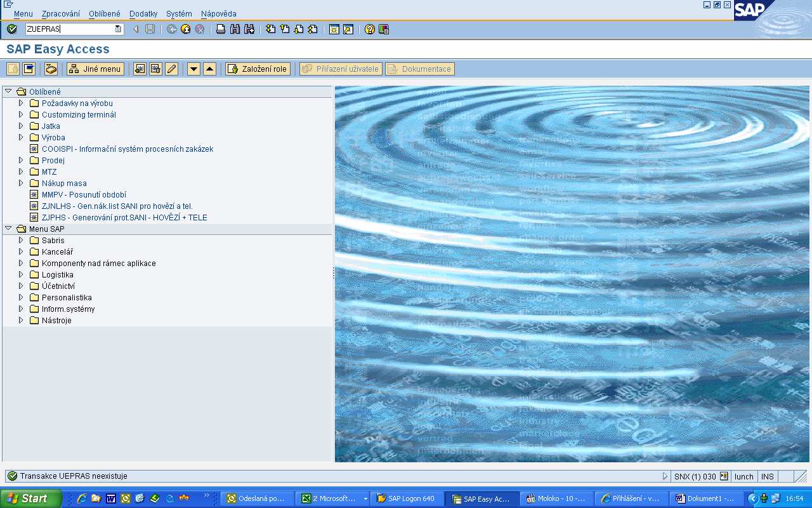This screenshot has width=812, height=508.
Task: Click the INS insert mode status field
Action: click(x=768, y=476)
